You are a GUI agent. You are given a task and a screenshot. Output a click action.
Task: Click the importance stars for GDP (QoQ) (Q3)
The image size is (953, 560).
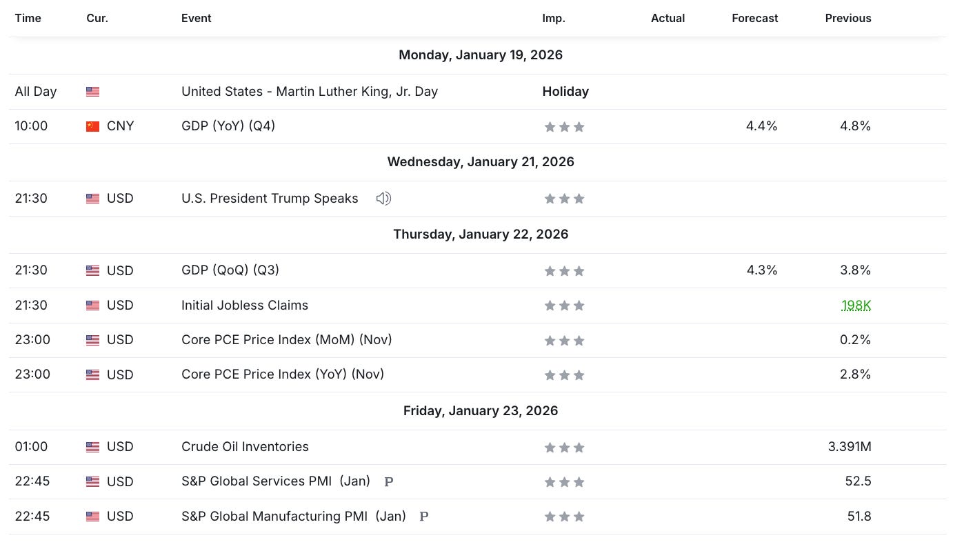(564, 270)
